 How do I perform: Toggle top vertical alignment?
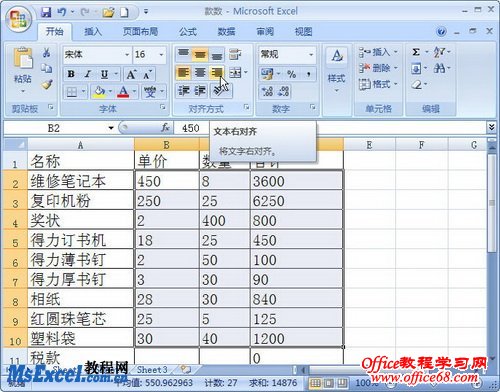point(183,54)
